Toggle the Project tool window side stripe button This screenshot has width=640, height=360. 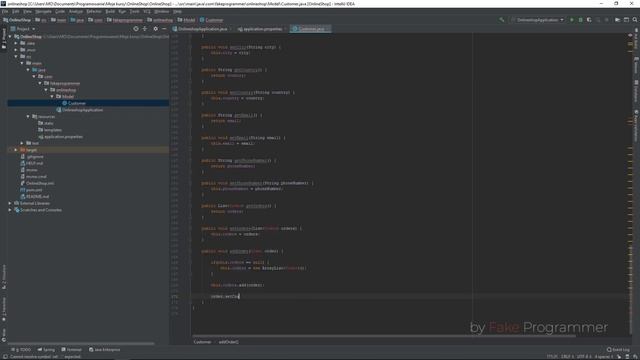(4, 39)
